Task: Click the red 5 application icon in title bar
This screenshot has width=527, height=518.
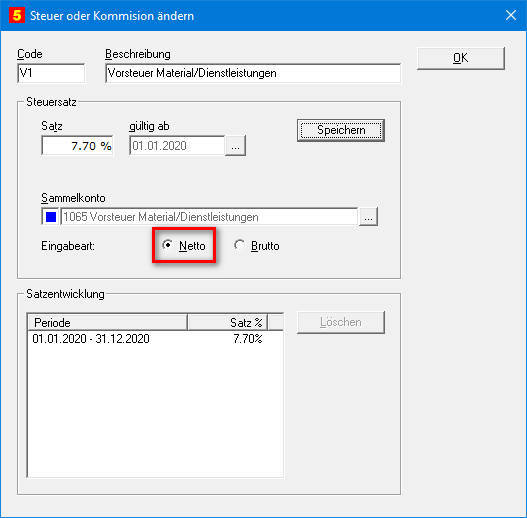Action: (x=17, y=15)
